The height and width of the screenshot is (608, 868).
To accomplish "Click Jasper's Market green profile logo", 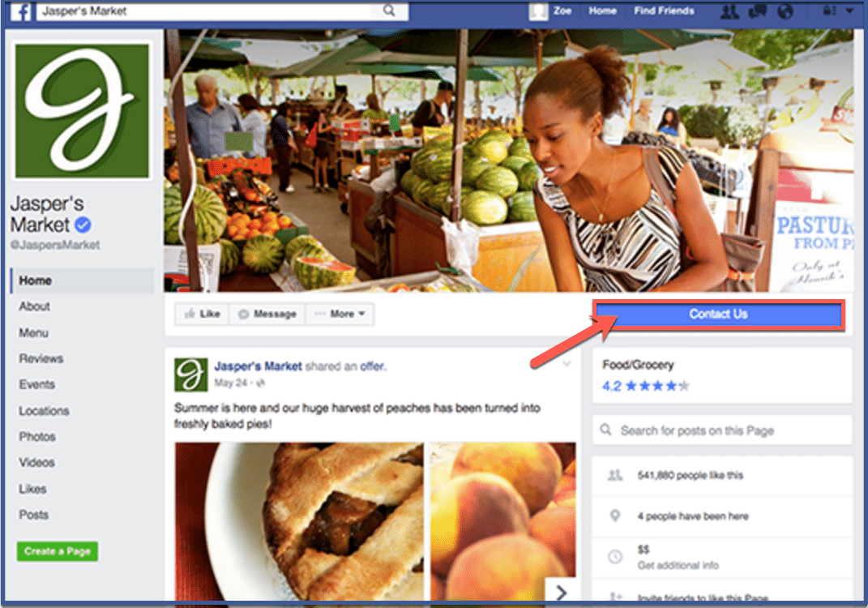I will (82, 111).
